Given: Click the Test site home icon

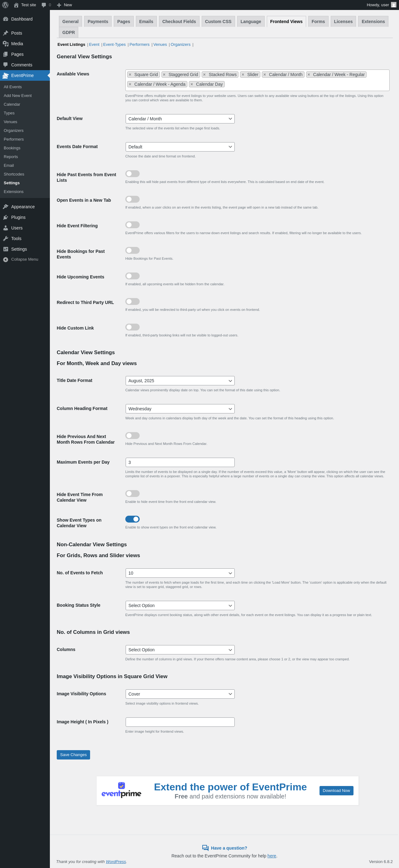Looking at the screenshot, I should (x=16, y=5).
